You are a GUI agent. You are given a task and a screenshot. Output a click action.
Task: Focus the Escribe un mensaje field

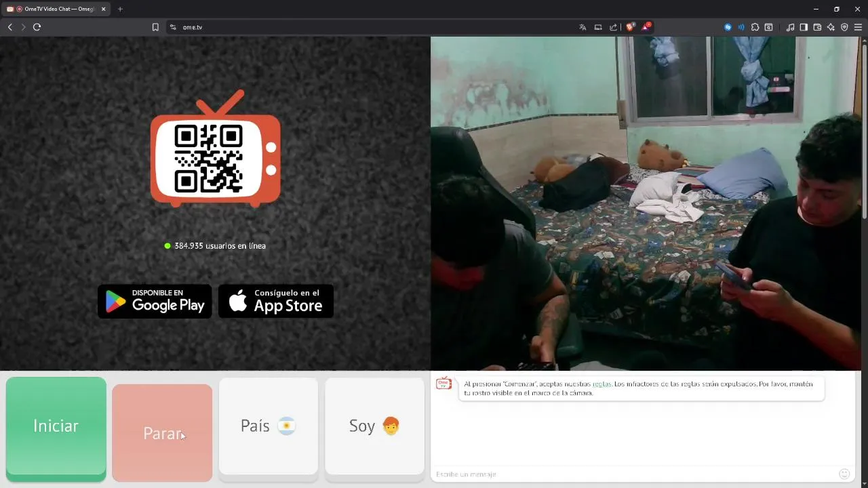point(634,474)
